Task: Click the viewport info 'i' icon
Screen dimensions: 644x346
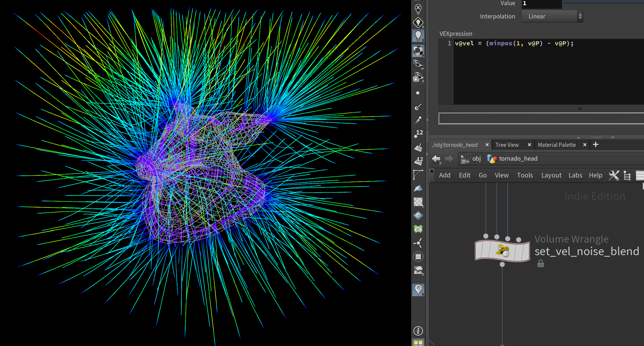Action: (x=418, y=331)
